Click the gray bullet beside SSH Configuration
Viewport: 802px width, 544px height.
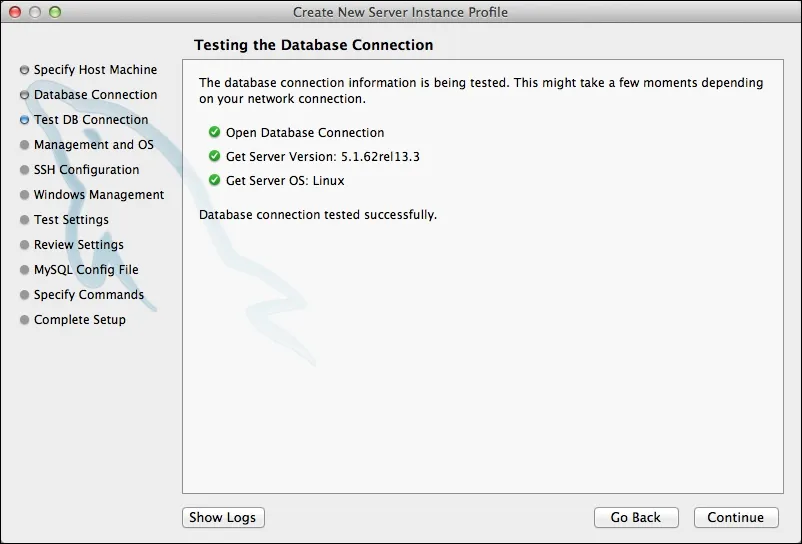[24, 170]
